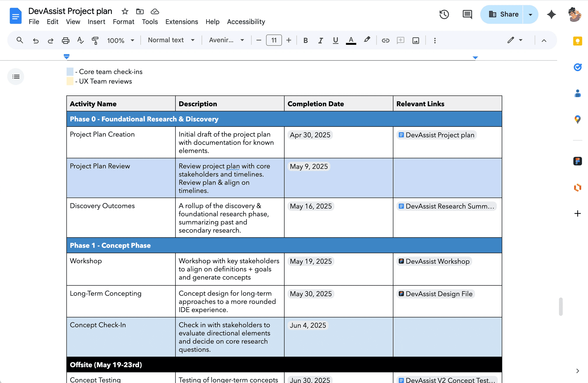Image resolution: width=588 pixels, height=383 pixels.
Task: Toggle italic formatting
Action: 320,40
